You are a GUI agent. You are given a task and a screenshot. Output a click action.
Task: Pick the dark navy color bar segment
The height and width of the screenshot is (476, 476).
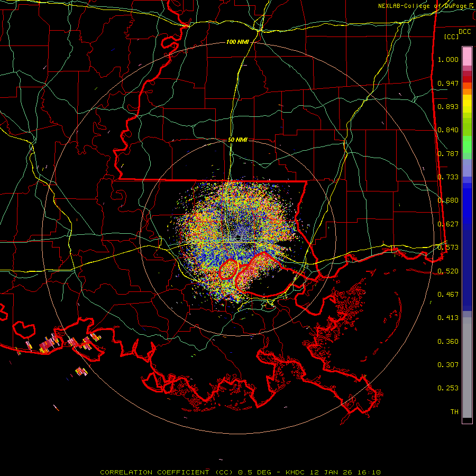coord(467,268)
